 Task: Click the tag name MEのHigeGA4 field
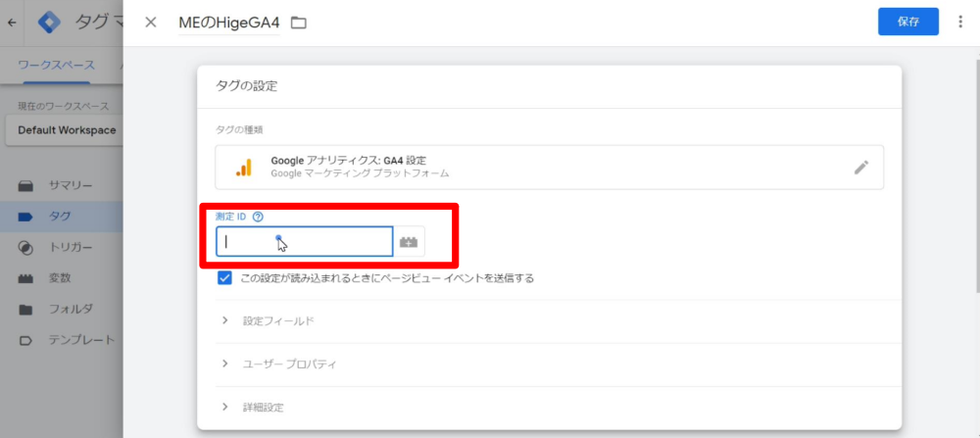229,24
